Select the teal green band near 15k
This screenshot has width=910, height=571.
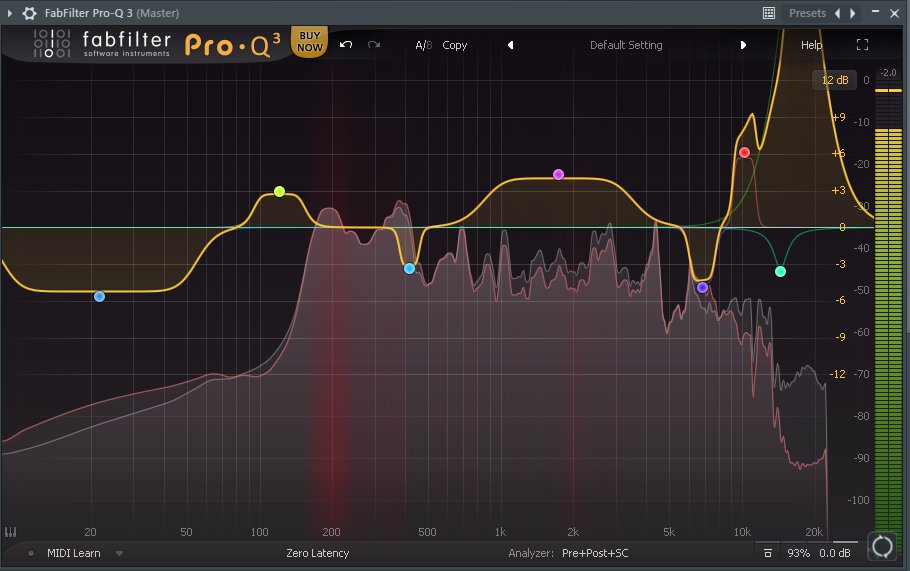click(781, 272)
